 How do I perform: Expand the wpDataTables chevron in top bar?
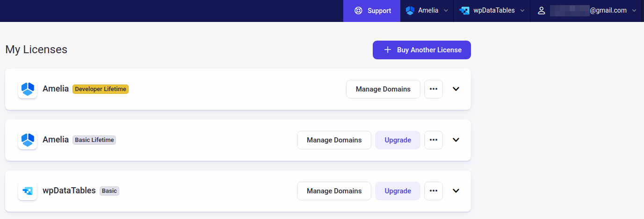click(x=522, y=11)
